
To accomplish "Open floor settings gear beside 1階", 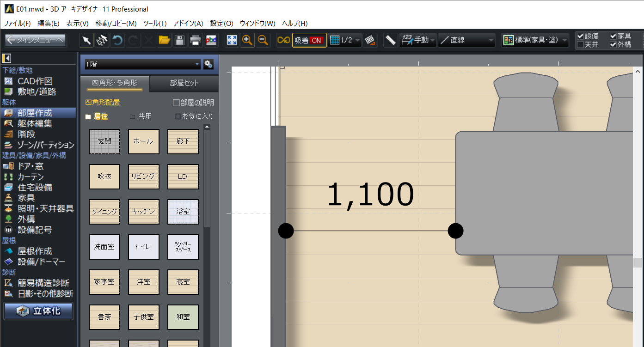I will [209, 64].
